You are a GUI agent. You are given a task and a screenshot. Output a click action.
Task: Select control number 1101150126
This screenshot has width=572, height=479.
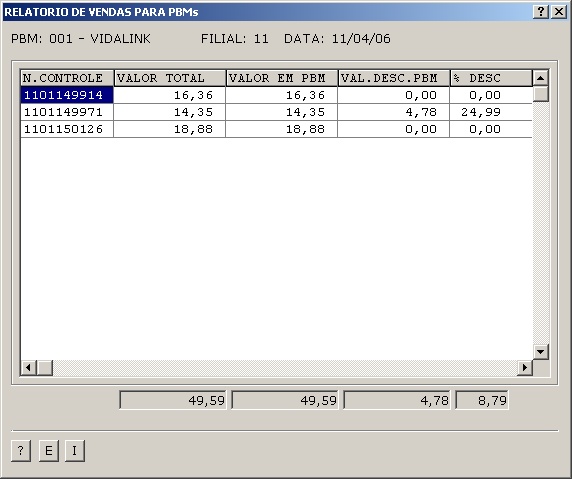click(x=67, y=129)
